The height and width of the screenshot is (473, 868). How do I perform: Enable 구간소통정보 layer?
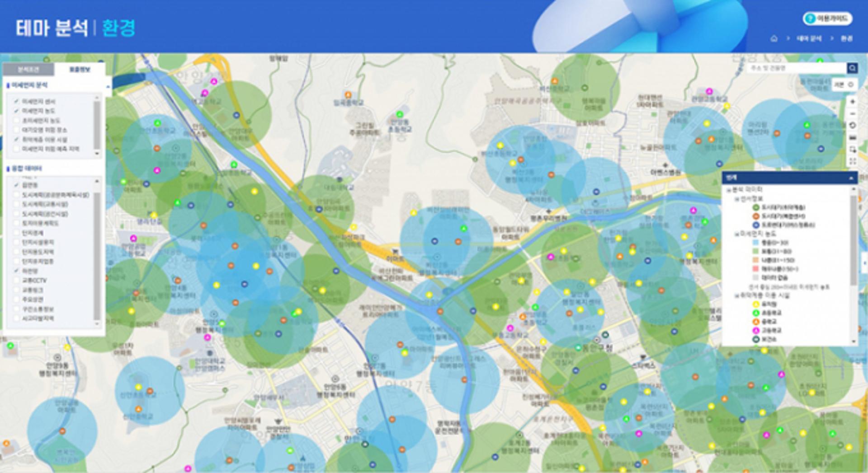(17, 309)
